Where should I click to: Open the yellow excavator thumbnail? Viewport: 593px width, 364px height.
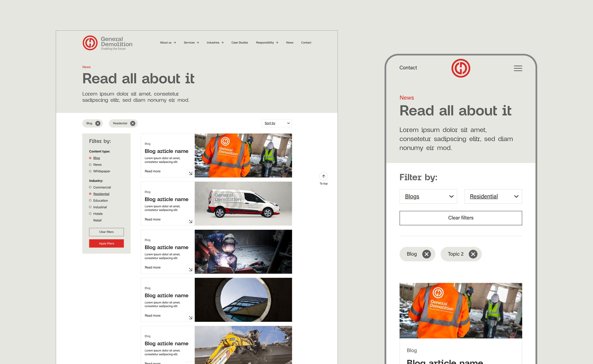(x=243, y=345)
